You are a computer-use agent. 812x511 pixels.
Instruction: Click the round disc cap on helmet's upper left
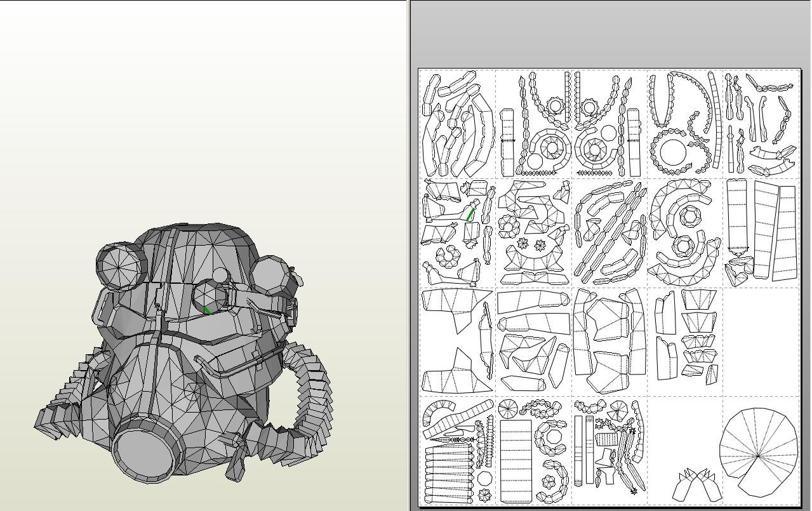pyautogui.click(x=119, y=267)
